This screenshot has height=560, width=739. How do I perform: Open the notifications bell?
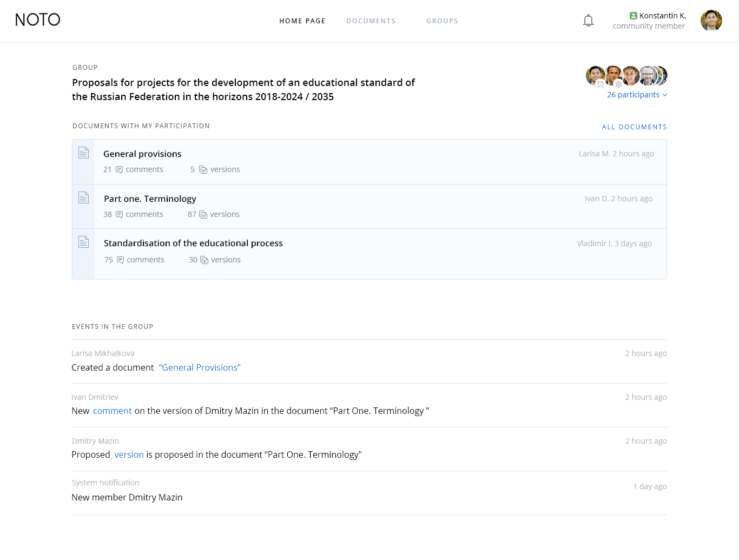pyautogui.click(x=589, y=21)
